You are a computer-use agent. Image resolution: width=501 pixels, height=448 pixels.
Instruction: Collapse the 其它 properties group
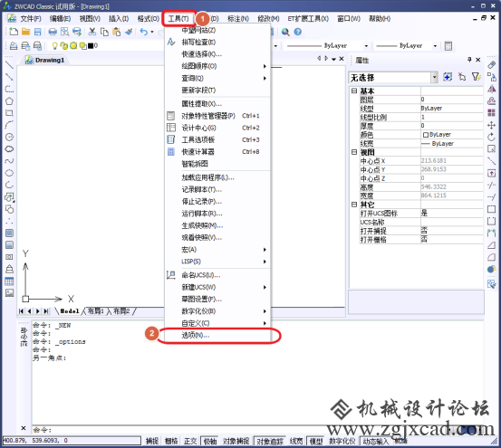tap(354, 205)
